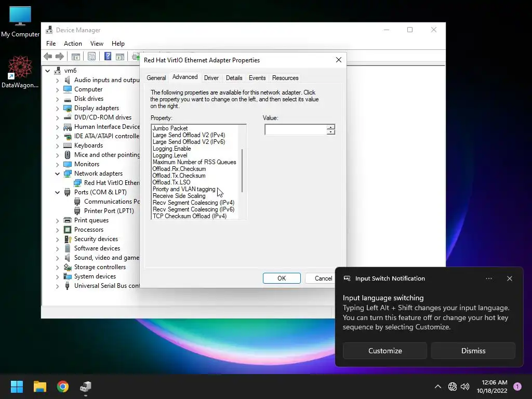Switch to the Details tab
This screenshot has height=399, width=532.
[234, 78]
